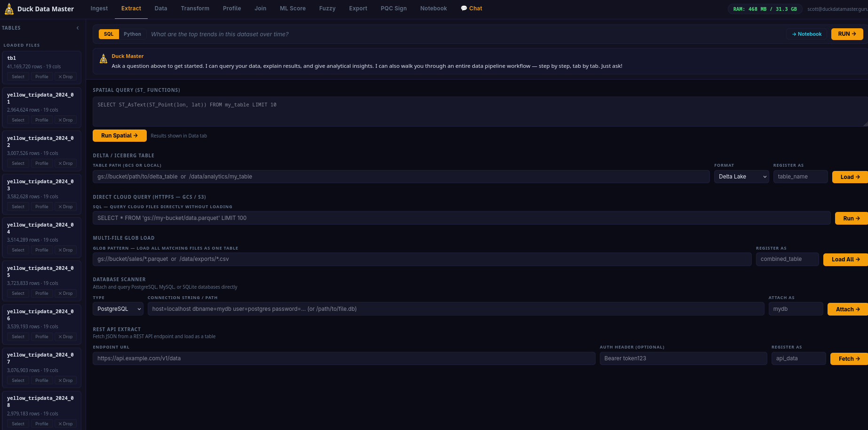
Task: Click '41,169,720 rows · 19 cols' text
Action: click(x=34, y=67)
